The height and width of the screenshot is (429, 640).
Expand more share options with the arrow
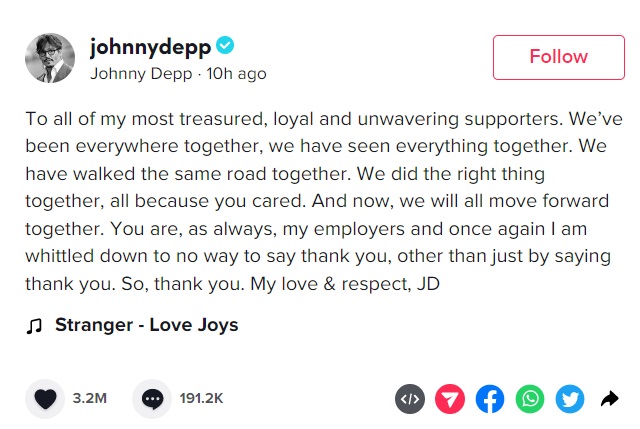[x=610, y=399]
